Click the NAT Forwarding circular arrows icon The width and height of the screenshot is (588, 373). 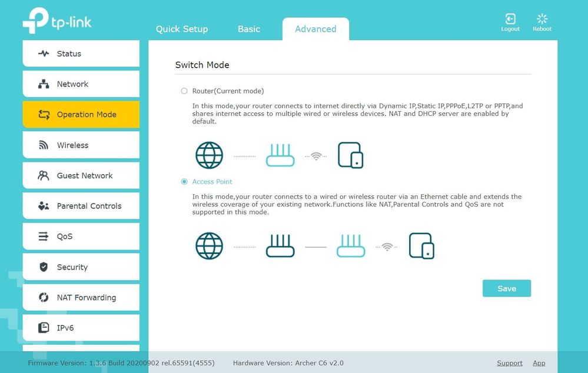point(44,298)
